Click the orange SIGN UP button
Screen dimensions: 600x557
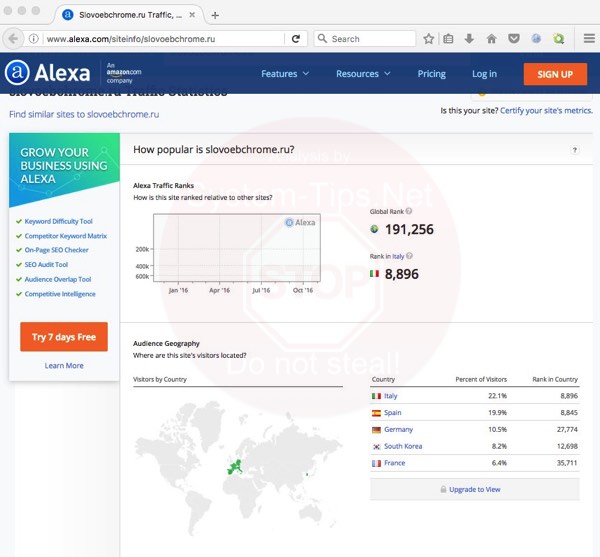[x=554, y=74]
